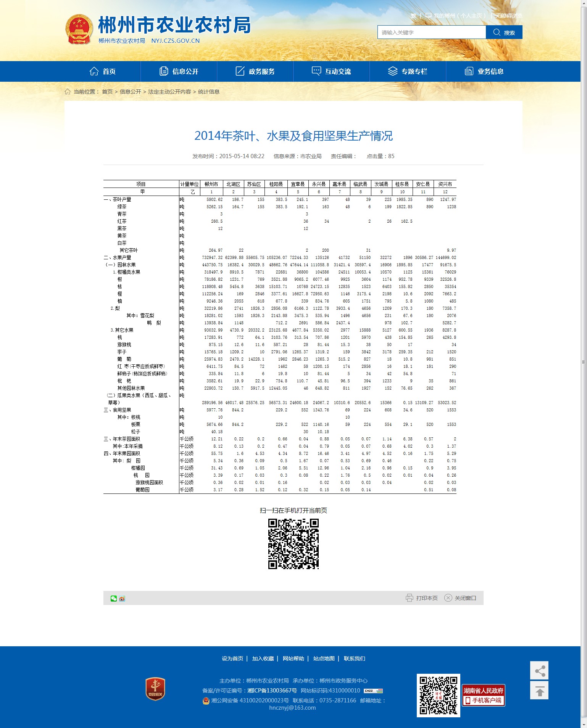Click the national emblem logo
The image size is (587, 728).
coord(79,29)
